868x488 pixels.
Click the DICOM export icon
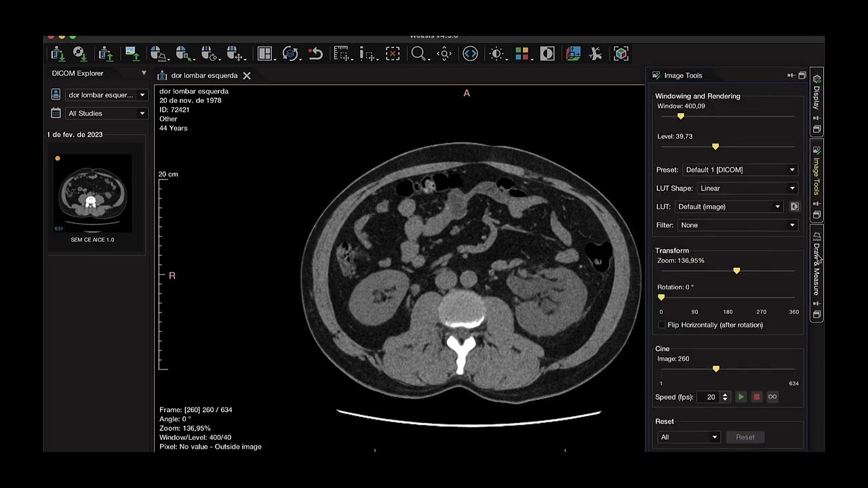tap(106, 54)
